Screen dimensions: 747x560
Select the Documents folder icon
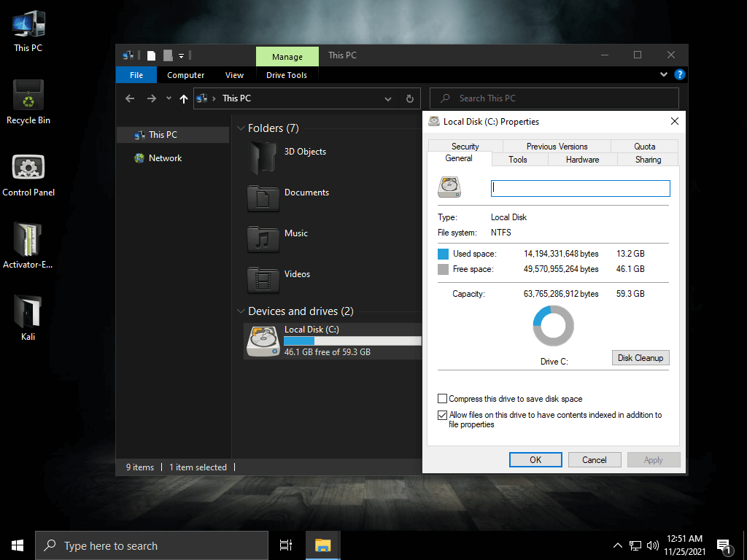(x=263, y=198)
